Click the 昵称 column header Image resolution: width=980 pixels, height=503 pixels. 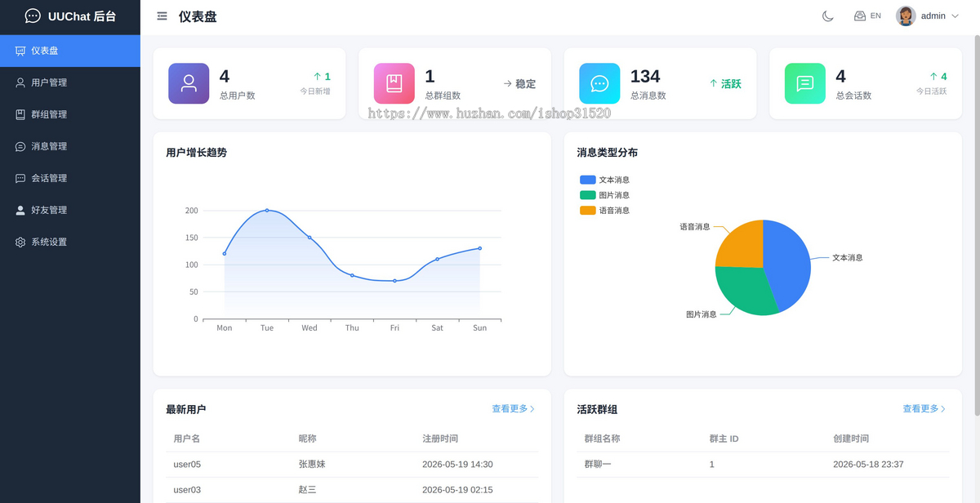tap(307, 438)
